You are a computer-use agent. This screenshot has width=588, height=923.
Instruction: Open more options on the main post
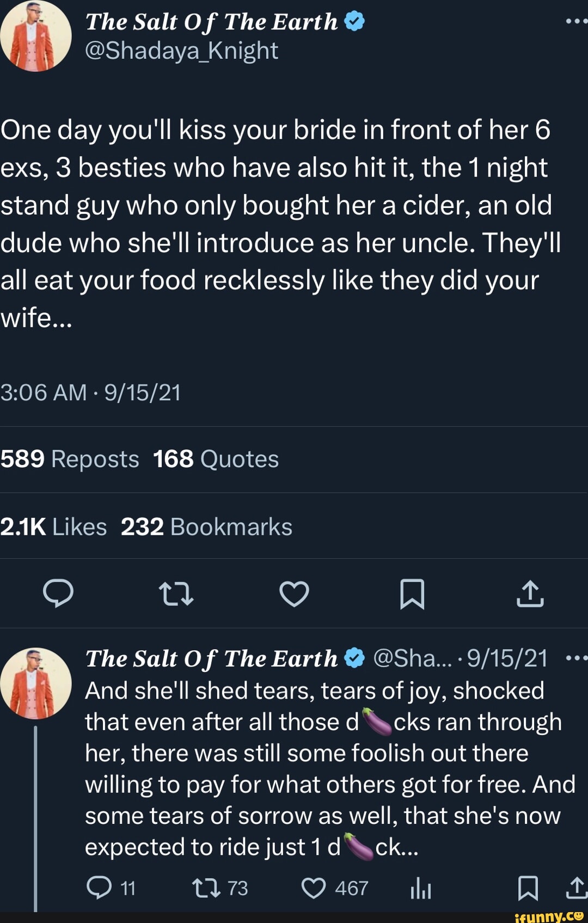pyautogui.click(x=576, y=22)
